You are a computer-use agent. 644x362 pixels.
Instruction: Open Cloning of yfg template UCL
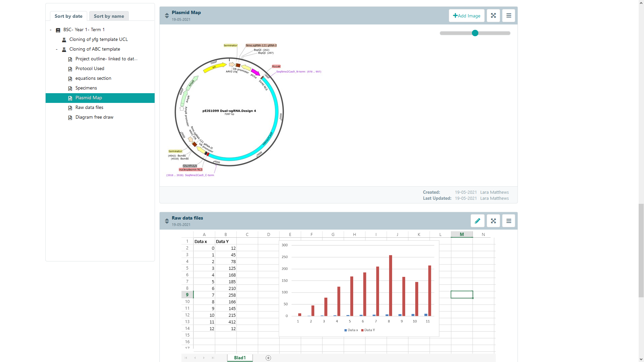point(98,40)
